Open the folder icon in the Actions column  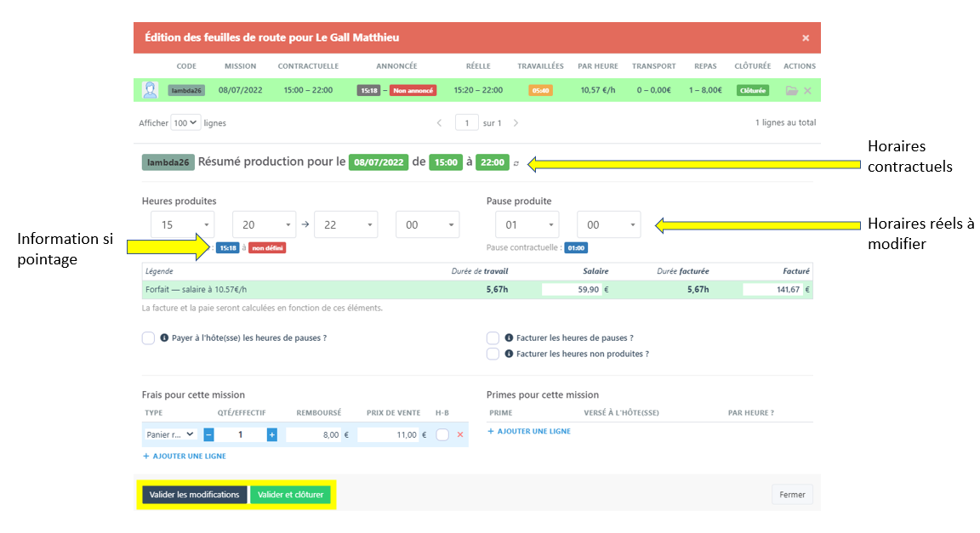coord(792,90)
